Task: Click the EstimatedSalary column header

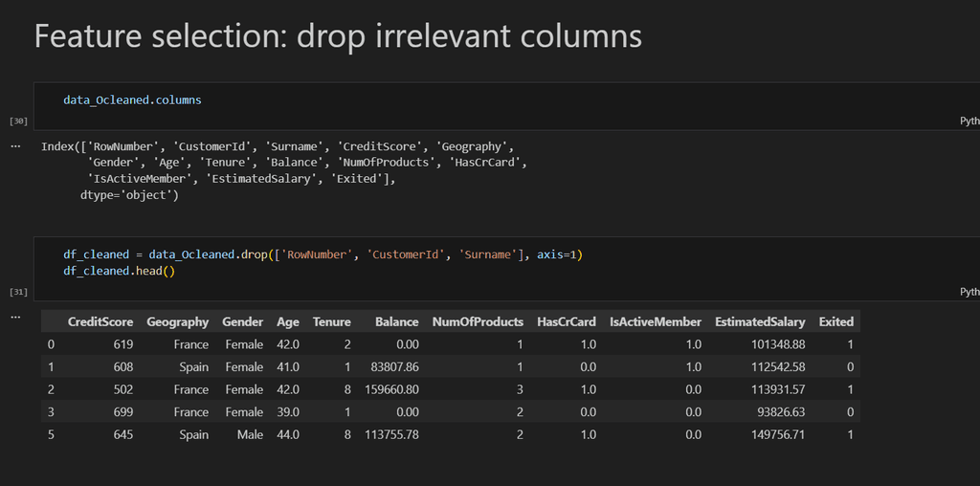Action: click(760, 321)
